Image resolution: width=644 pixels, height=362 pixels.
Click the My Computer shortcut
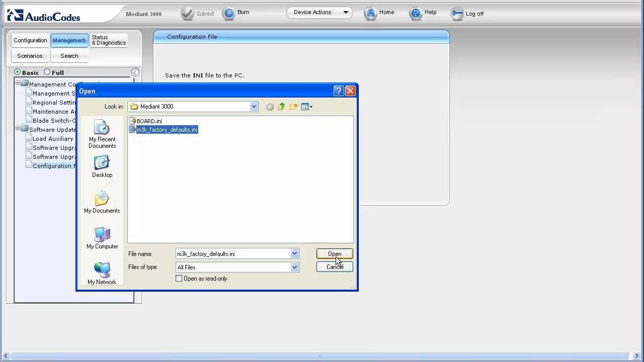click(102, 238)
